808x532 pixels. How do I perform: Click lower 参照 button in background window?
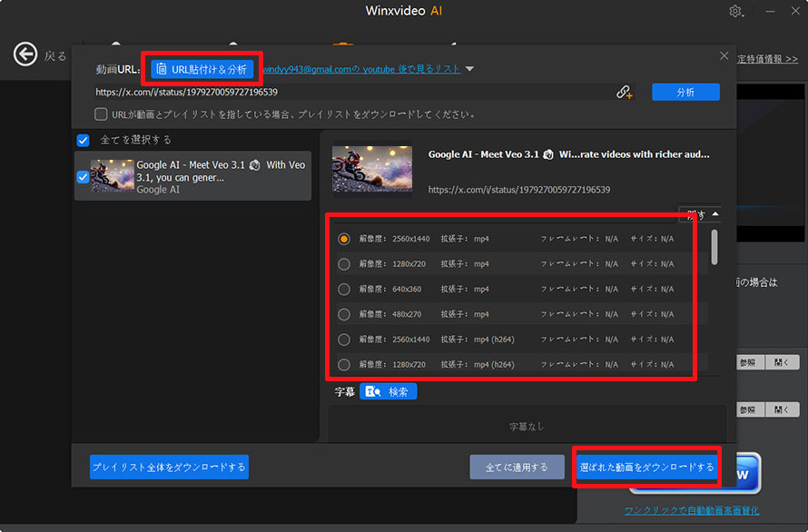click(x=750, y=409)
